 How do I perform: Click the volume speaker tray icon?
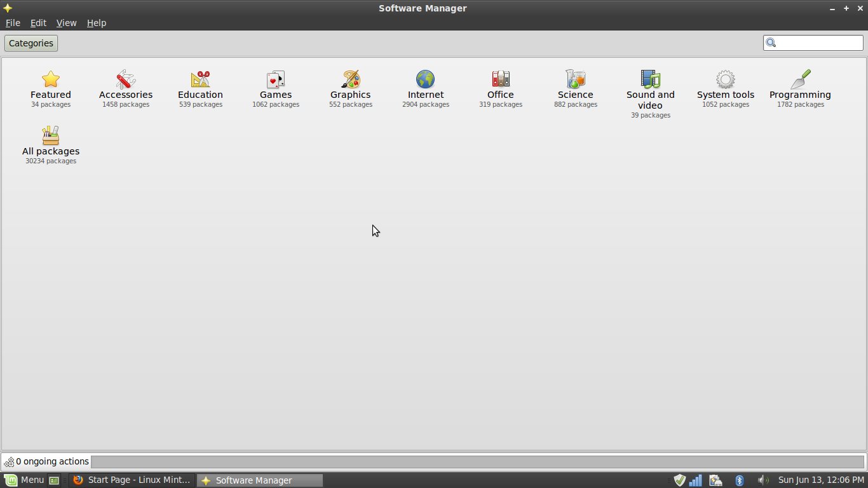pyautogui.click(x=763, y=480)
